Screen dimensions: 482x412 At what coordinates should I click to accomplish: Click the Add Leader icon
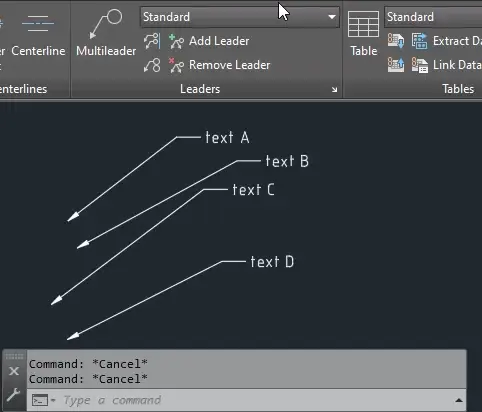click(x=176, y=41)
